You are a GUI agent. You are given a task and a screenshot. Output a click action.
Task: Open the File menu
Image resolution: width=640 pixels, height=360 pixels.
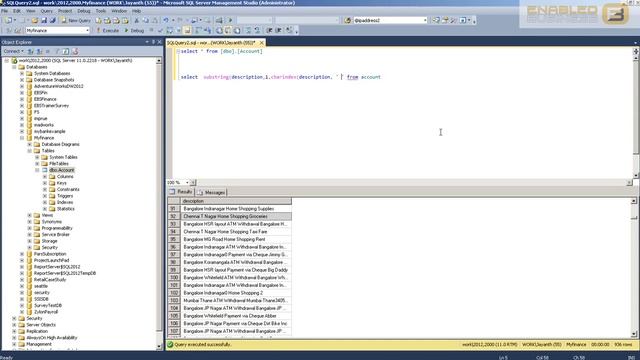point(4,11)
